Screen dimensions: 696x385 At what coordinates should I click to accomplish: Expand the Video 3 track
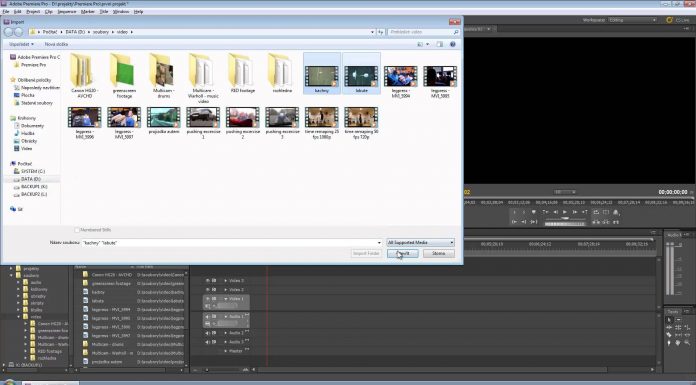pyautogui.click(x=225, y=281)
